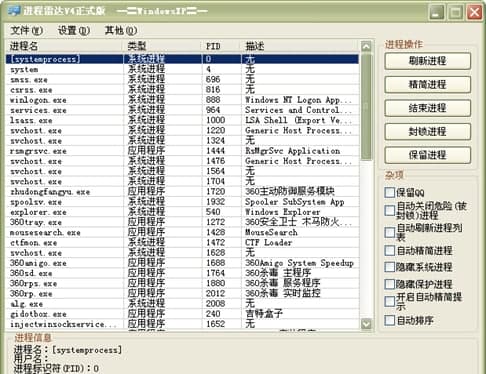Select the lsass.exe row
Image resolution: width=486 pixels, height=374 pixels.
[183, 120]
